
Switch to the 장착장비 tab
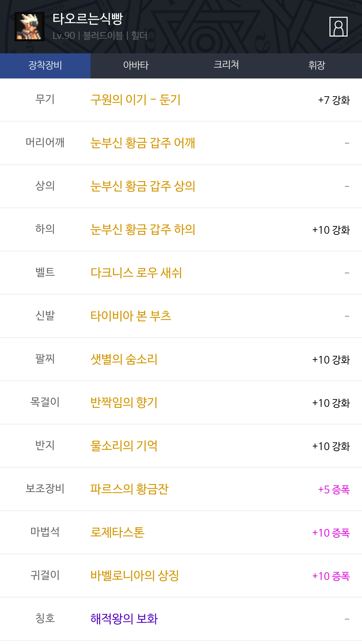pos(45,65)
